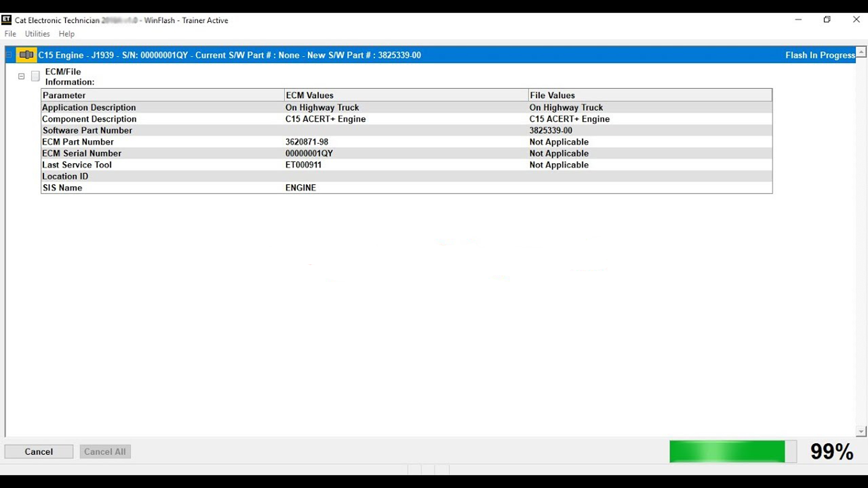The height and width of the screenshot is (488, 868).
Task: Click the Cat ET app icon in title bar
Action: coord(7,20)
